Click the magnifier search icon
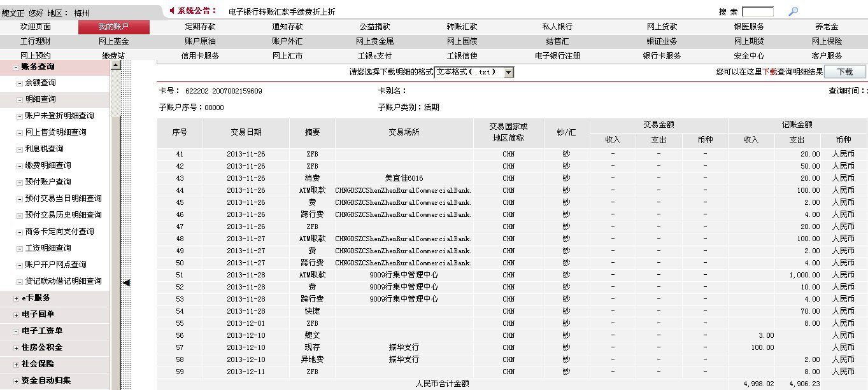Viewport: 868px width, 390px height. [x=793, y=11]
